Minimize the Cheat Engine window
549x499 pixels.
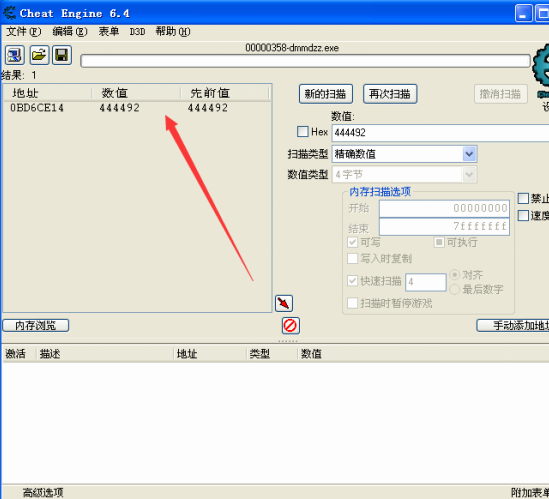524,14
